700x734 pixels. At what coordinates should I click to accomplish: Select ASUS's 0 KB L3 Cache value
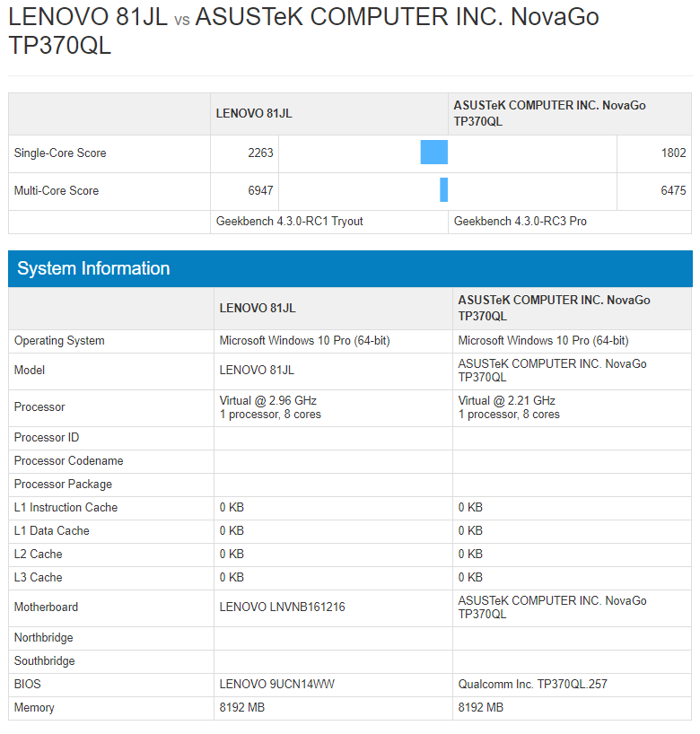[x=470, y=578]
